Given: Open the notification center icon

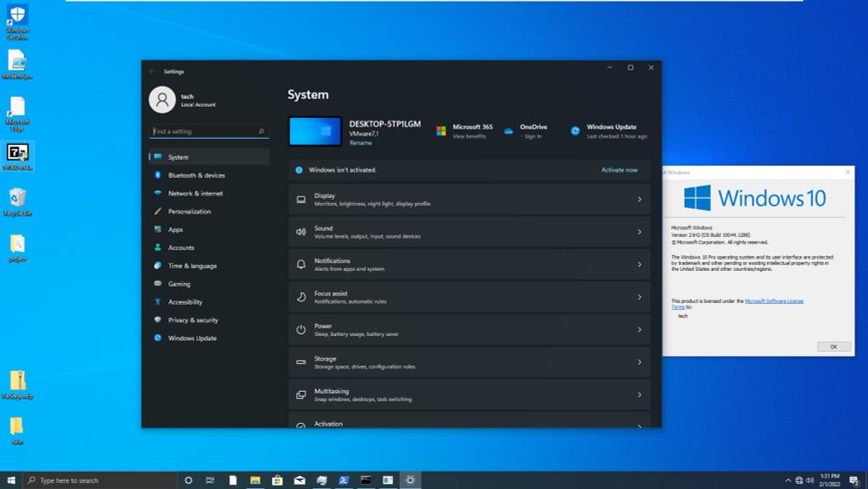Looking at the screenshot, I should click(x=854, y=480).
